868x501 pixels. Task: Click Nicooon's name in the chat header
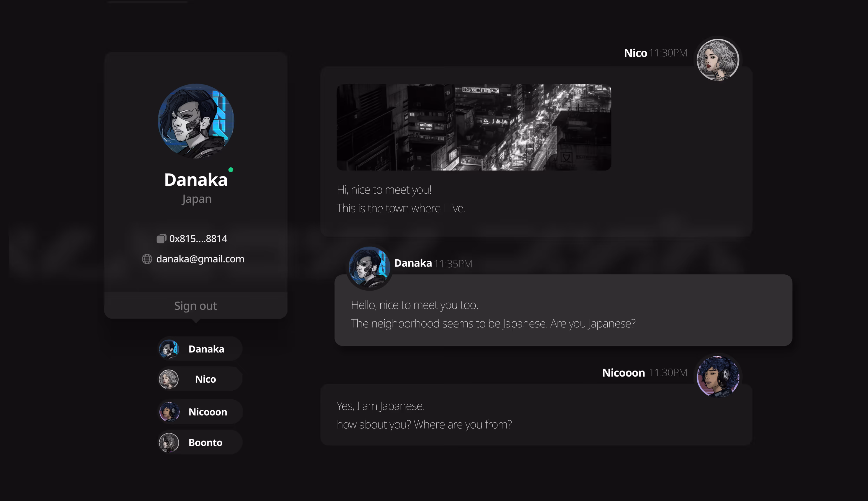click(623, 373)
